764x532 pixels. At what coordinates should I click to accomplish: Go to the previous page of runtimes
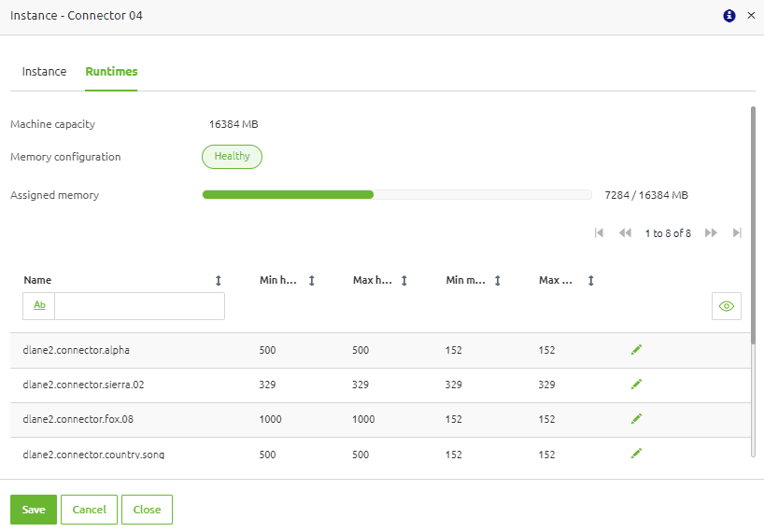pyautogui.click(x=625, y=233)
